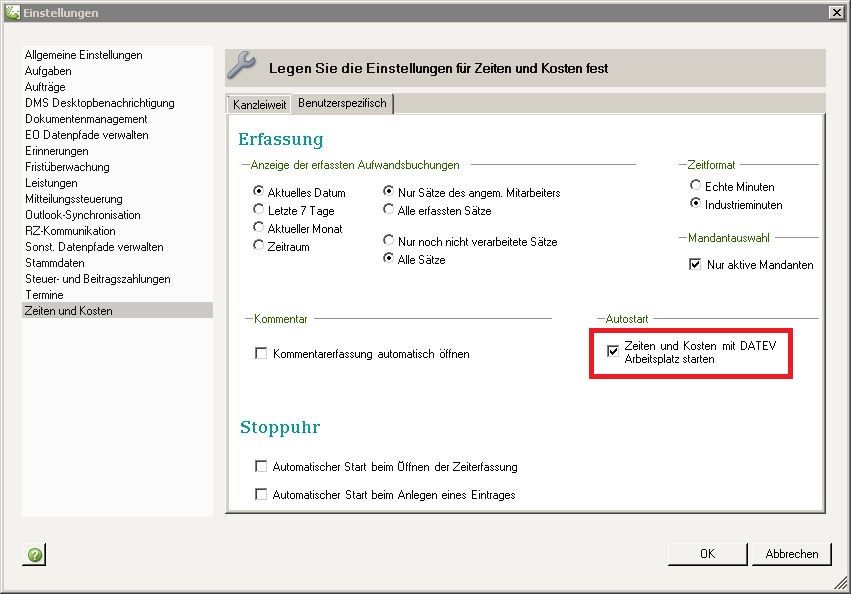Viewport: 851px width, 594px height.
Task: Click the green help question mark icon
Action: [x=35, y=554]
